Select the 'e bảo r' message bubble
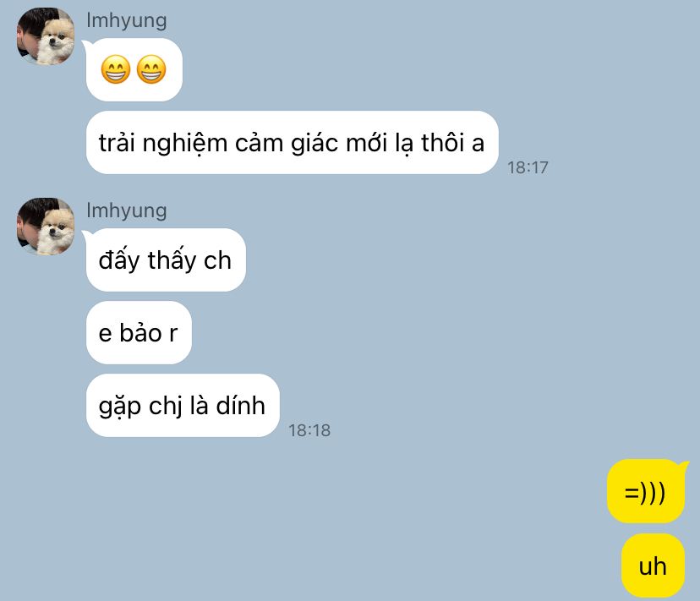700x601 pixels. tap(139, 333)
